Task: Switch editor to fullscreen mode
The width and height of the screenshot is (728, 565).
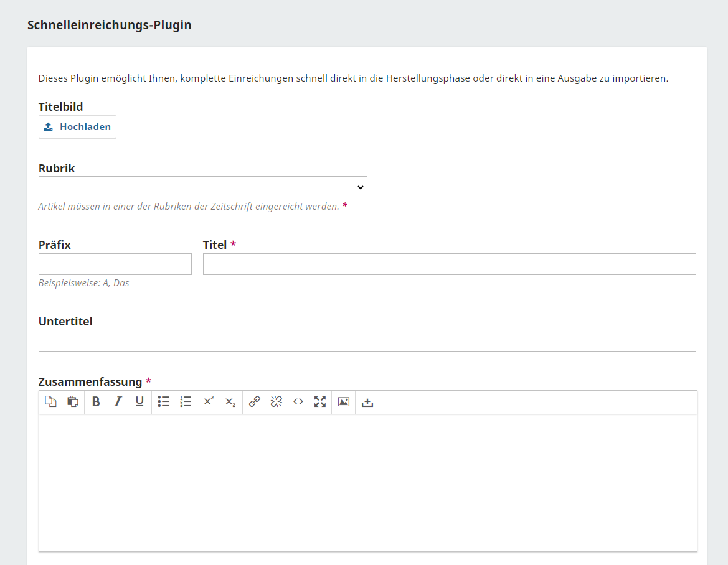Action: click(x=320, y=402)
